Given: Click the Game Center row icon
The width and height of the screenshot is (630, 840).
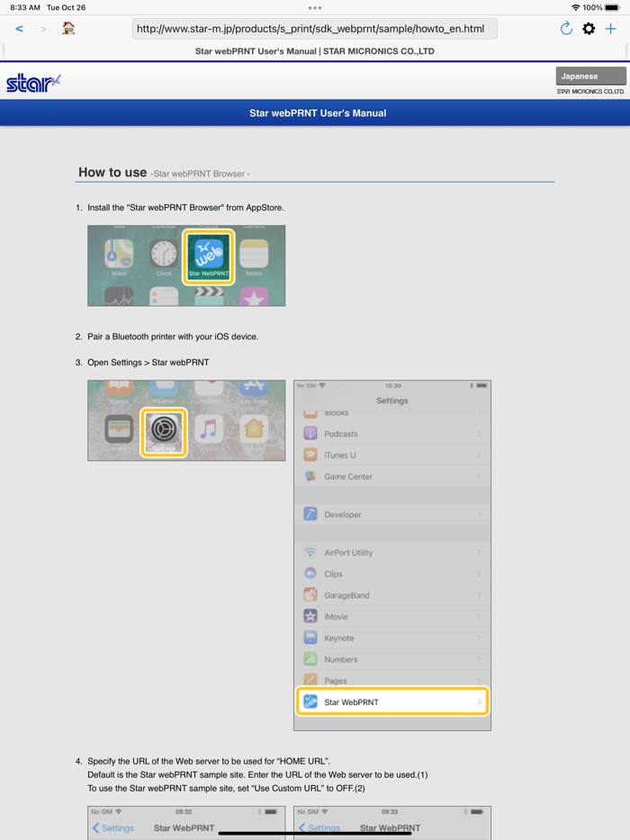Looking at the screenshot, I should pos(310,477).
